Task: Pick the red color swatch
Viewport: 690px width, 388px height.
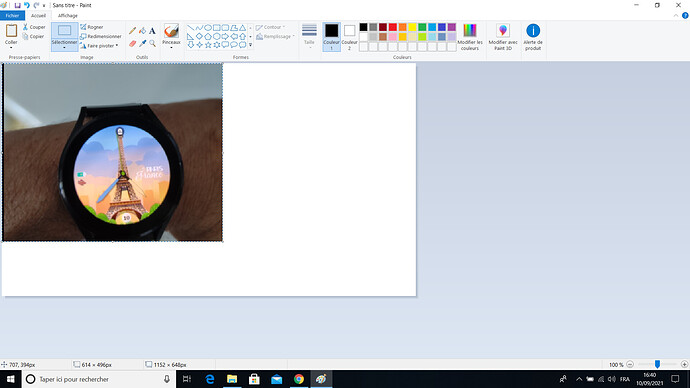Action: click(393, 27)
